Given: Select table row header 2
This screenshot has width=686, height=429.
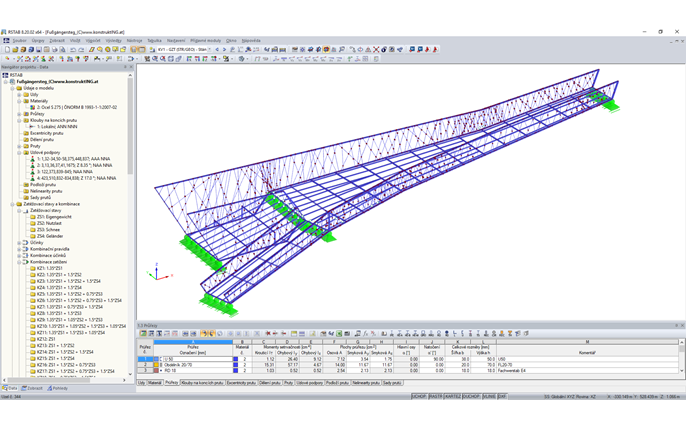Looking at the screenshot, I should (x=145, y=365).
